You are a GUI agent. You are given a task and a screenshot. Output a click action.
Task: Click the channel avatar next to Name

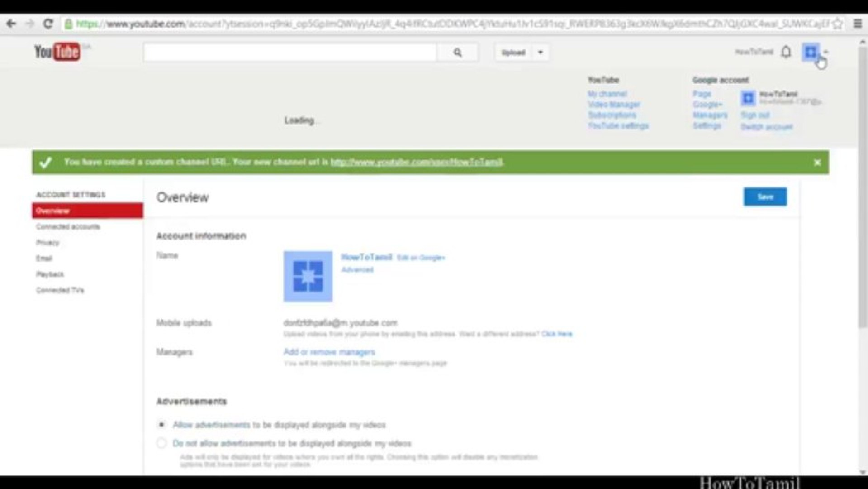308,276
